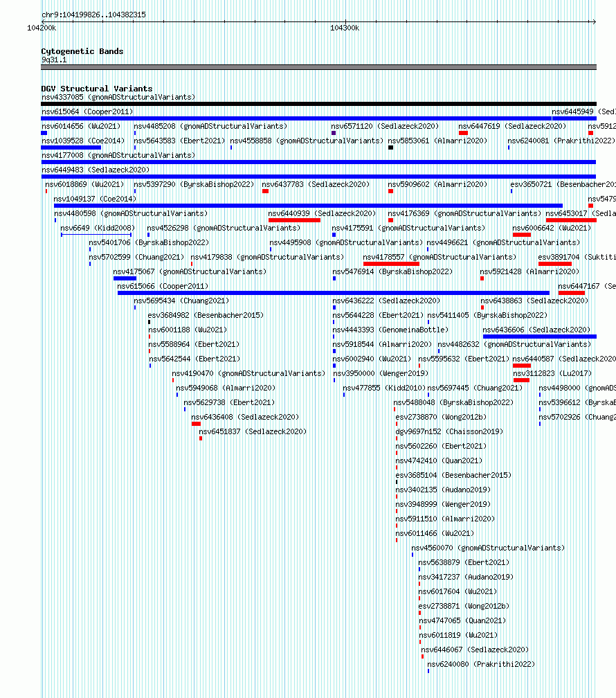Click nsv6451837 (Sedlazeck2020) label

coord(253,432)
